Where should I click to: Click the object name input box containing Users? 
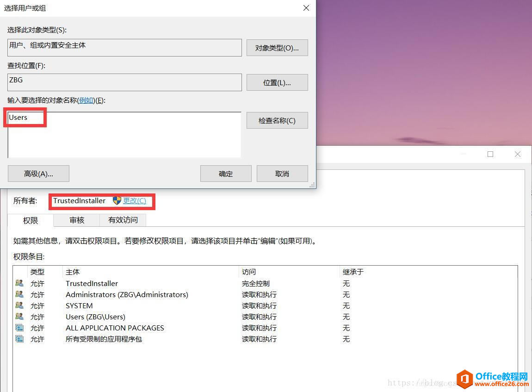coord(124,135)
